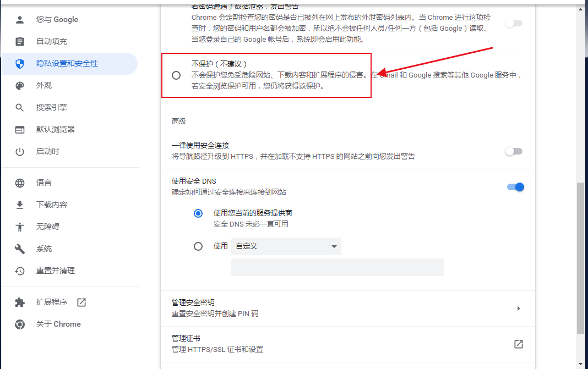This screenshot has width=588, height=369.
Task: Open the 无障碍 settings section
Action: (x=70, y=227)
